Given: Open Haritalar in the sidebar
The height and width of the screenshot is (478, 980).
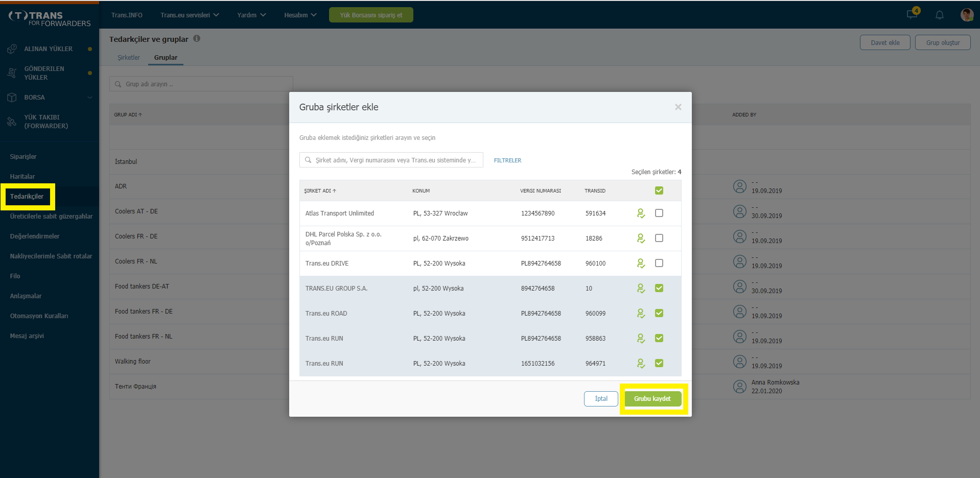Looking at the screenshot, I should click(22, 177).
